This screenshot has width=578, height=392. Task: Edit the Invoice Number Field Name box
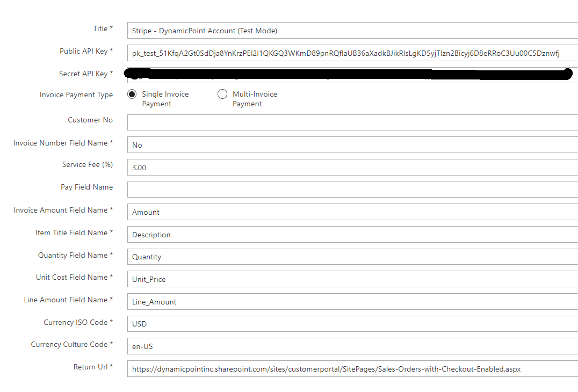pos(352,145)
